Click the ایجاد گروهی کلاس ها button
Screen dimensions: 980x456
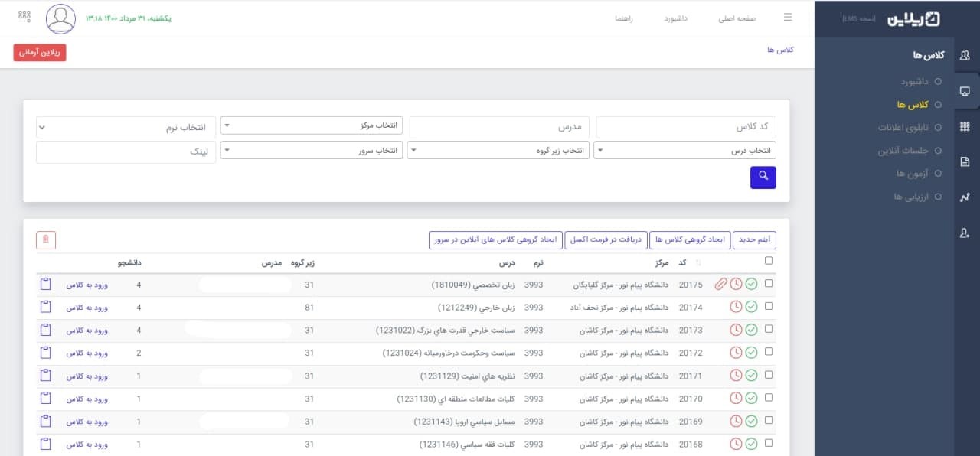pyautogui.click(x=691, y=240)
